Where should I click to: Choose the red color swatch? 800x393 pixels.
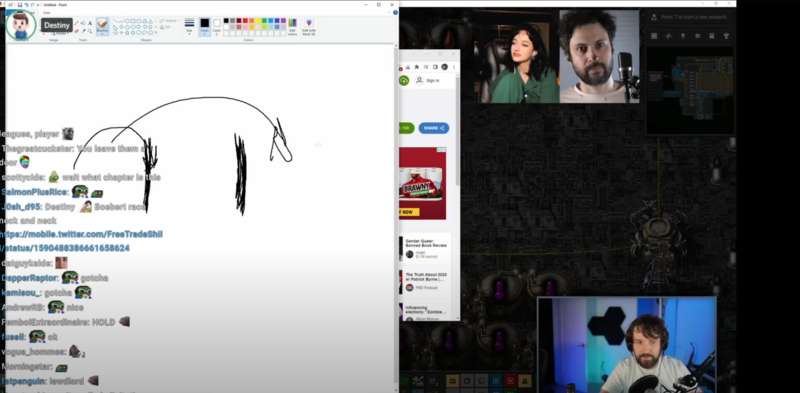click(x=245, y=20)
